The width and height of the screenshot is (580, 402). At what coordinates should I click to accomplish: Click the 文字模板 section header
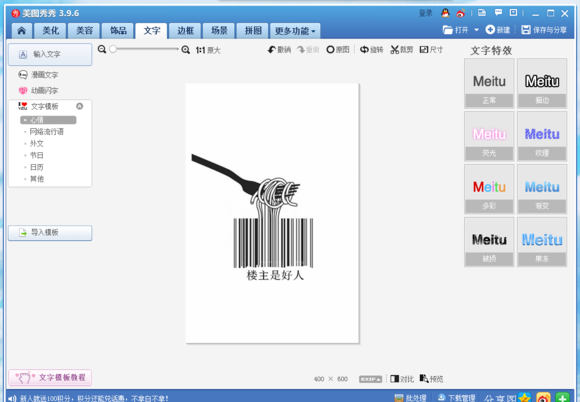click(38, 107)
